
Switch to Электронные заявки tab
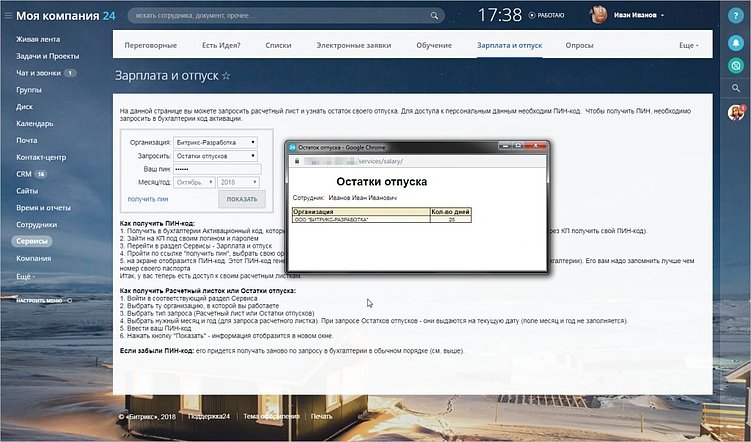pyautogui.click(x=353, y=45)
